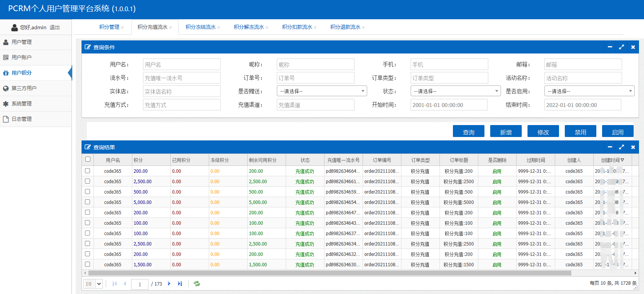This screenshot has width=644, height=294.
Task: Select the first code365 row checkbox
Action: (x=88, y=171)
